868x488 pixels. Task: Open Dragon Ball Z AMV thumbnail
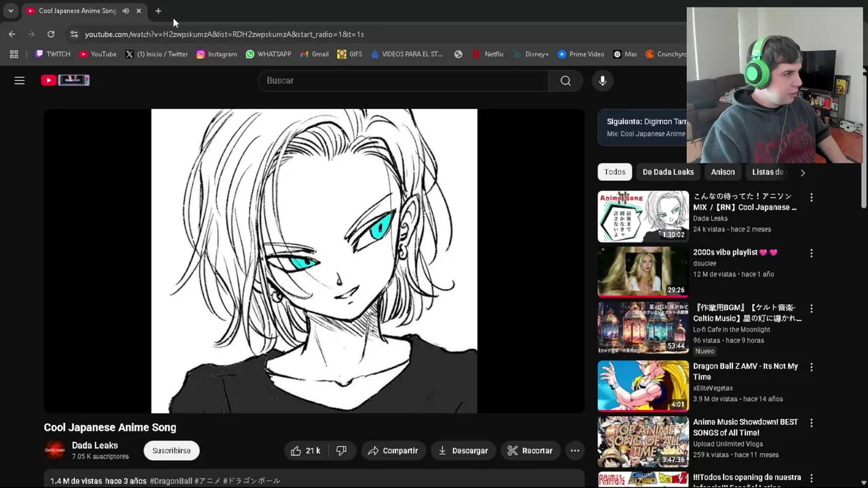(x=643, y=386)
